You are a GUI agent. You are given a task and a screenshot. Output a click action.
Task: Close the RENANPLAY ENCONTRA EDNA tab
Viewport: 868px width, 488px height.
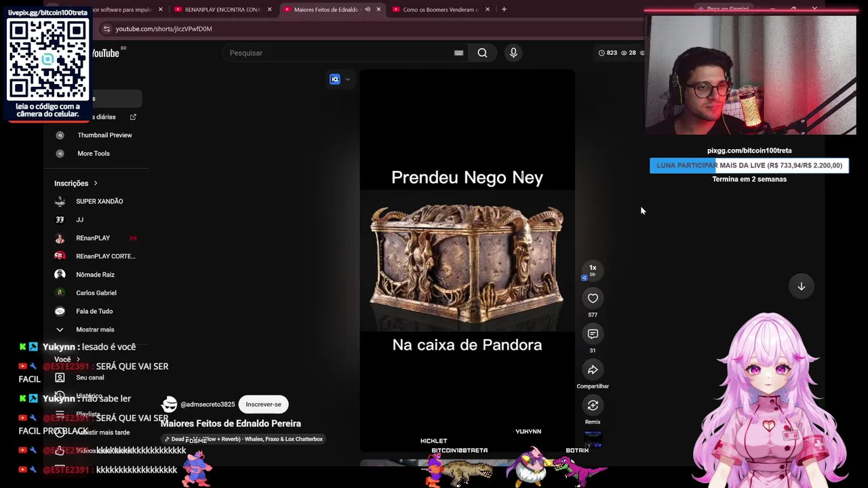[x=269, y=9]
